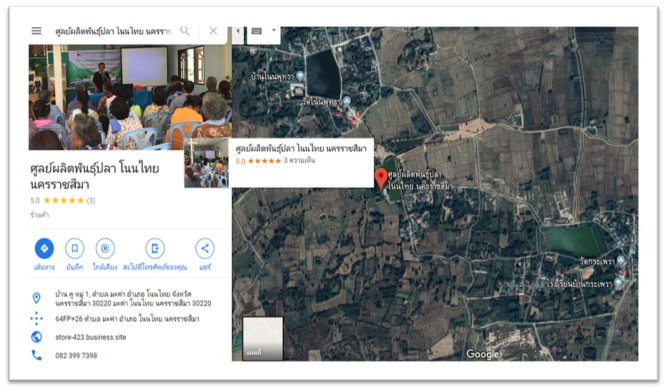
Task: Collapse the side panel with the arrow
Action: tap(238, 31)
